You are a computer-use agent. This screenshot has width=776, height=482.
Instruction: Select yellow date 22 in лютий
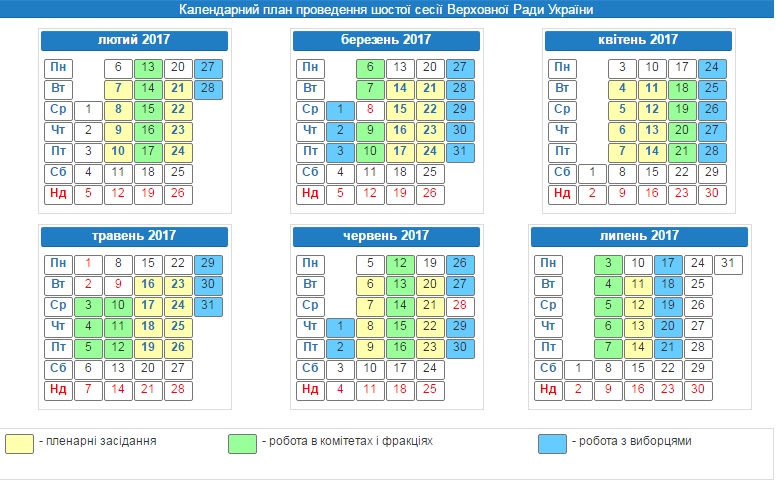pyautogui.click(x=178, y=111)
